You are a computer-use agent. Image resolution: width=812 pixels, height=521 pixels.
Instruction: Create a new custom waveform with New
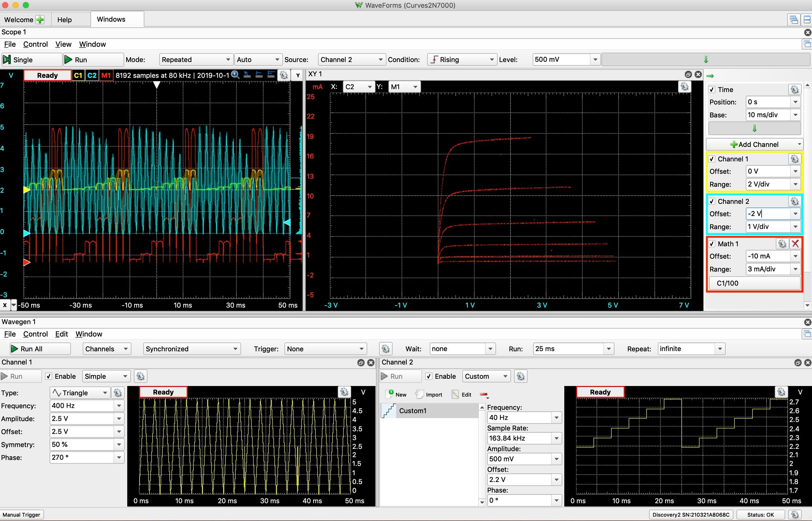pos(395,394)
